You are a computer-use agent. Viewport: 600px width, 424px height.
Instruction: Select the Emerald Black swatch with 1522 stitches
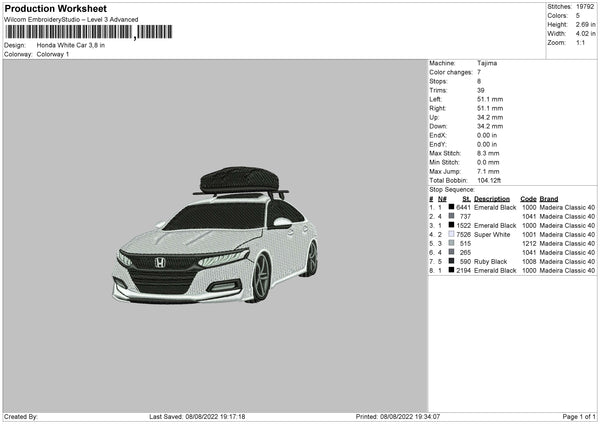click(x=452, y=225)
